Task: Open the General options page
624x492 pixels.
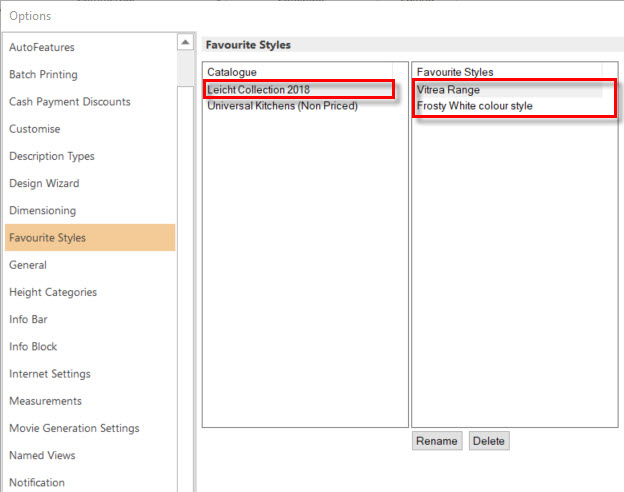Action: 90,265
